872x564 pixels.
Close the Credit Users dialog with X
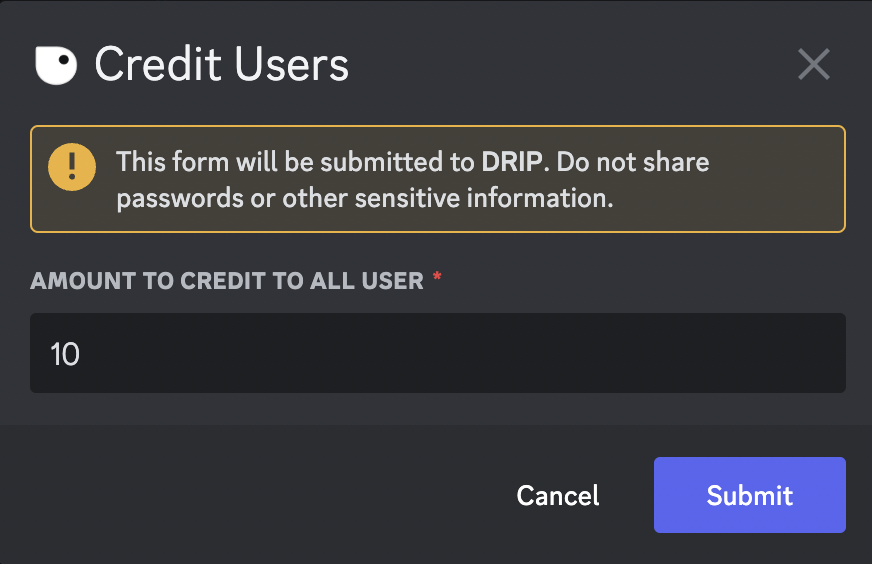(x=814, y=64)
